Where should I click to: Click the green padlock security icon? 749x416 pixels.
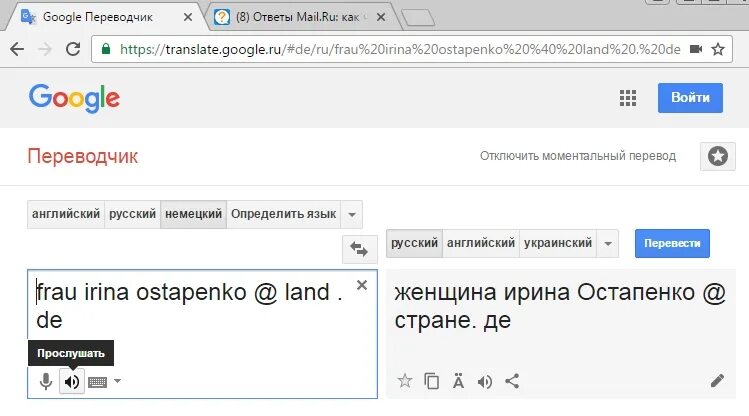(x=106, y=49)
